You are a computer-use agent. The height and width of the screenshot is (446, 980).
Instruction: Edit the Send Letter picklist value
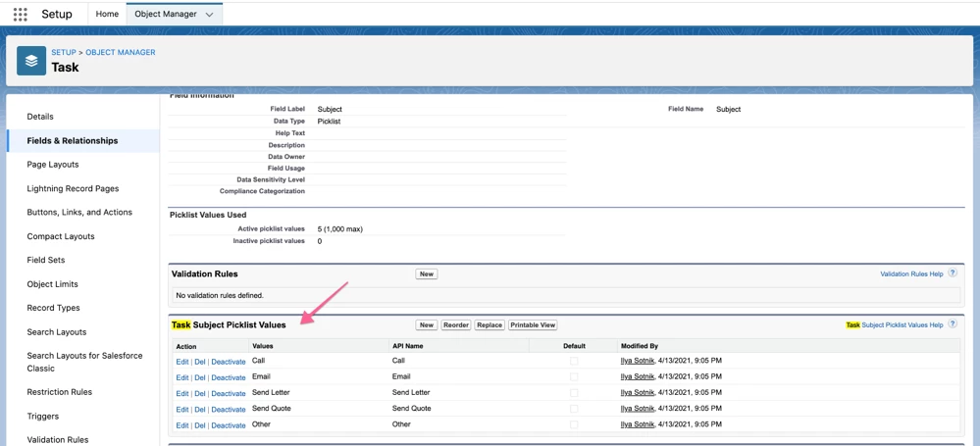(182, 393)
